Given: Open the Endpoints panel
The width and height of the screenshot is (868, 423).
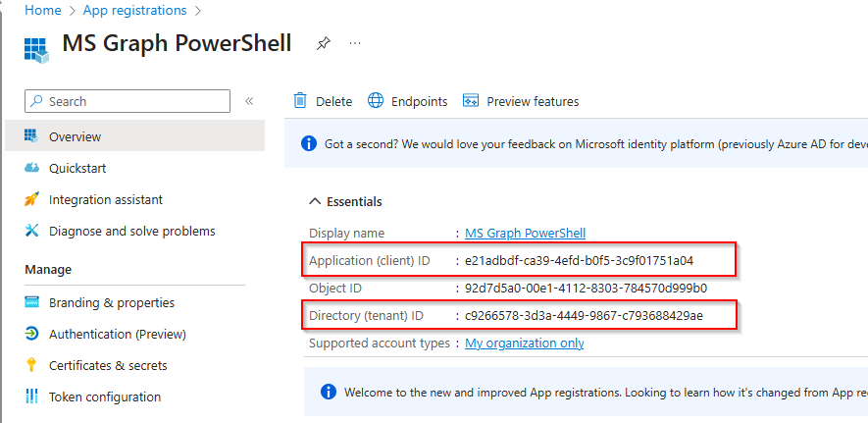Looking at the screenshot, I should 408,101.
